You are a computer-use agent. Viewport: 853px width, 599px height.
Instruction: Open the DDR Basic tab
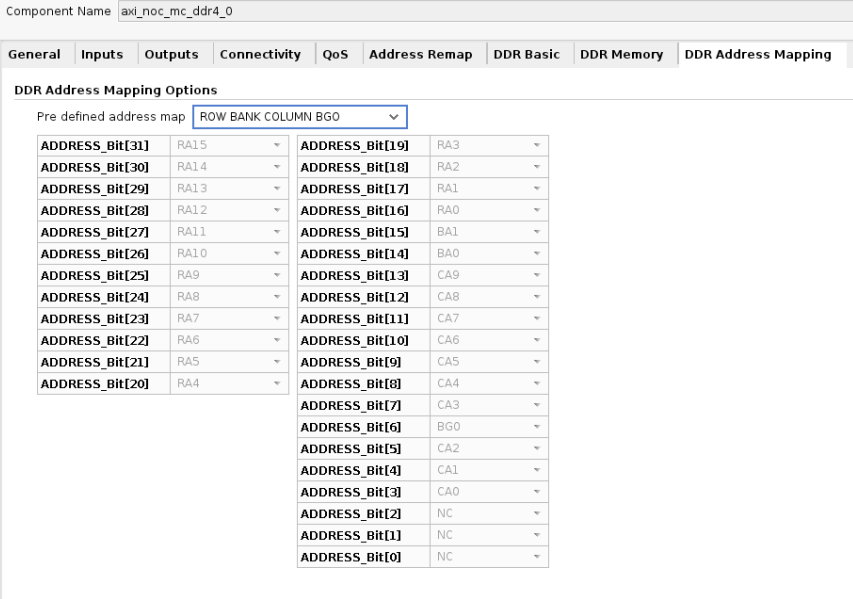tap(527, 54)
